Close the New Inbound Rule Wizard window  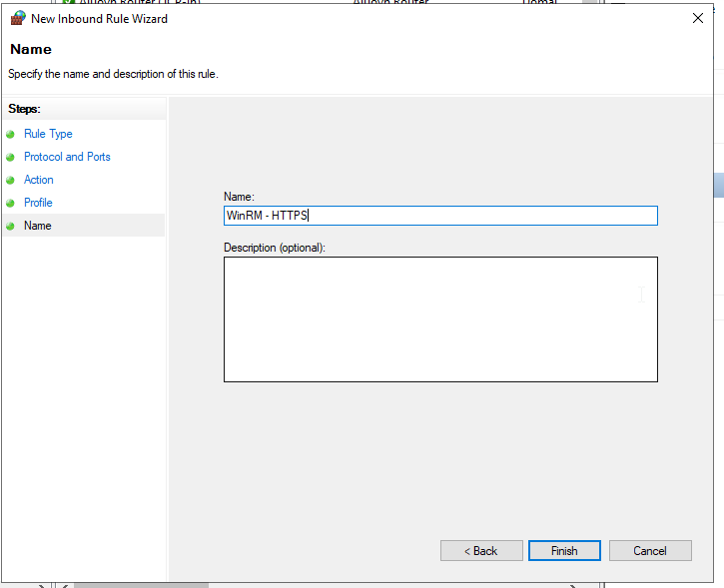tap(697, 18)
